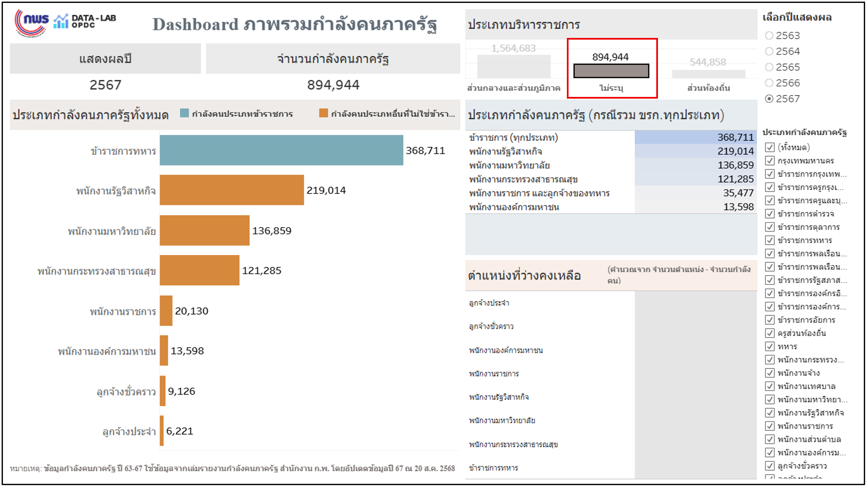Viewport: 868px width, 488px height.
Task: Toggle the พนักงานเทศบาล checkbox
Action: pos(770,386)
